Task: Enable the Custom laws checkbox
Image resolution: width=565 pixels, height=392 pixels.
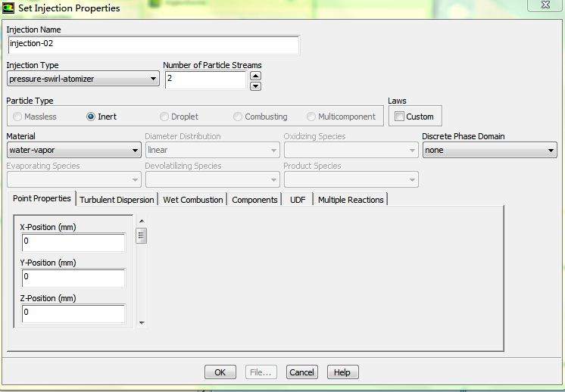Action: (414, 117)
